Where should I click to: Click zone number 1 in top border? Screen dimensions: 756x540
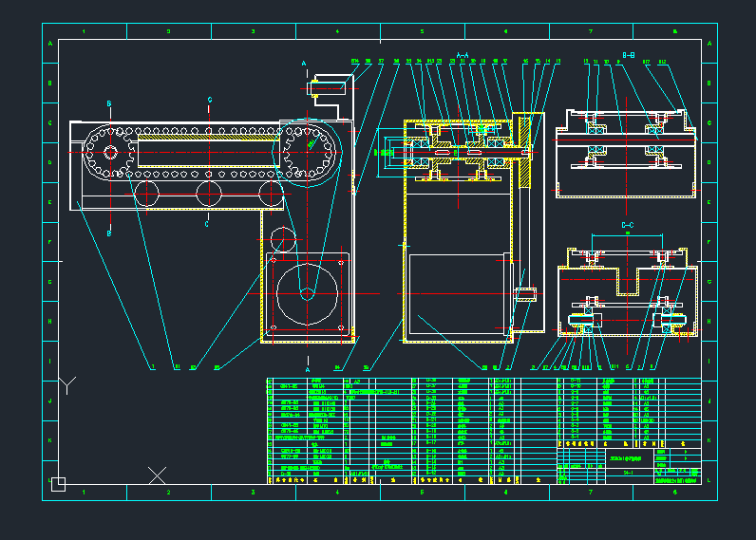coord(84,31)
